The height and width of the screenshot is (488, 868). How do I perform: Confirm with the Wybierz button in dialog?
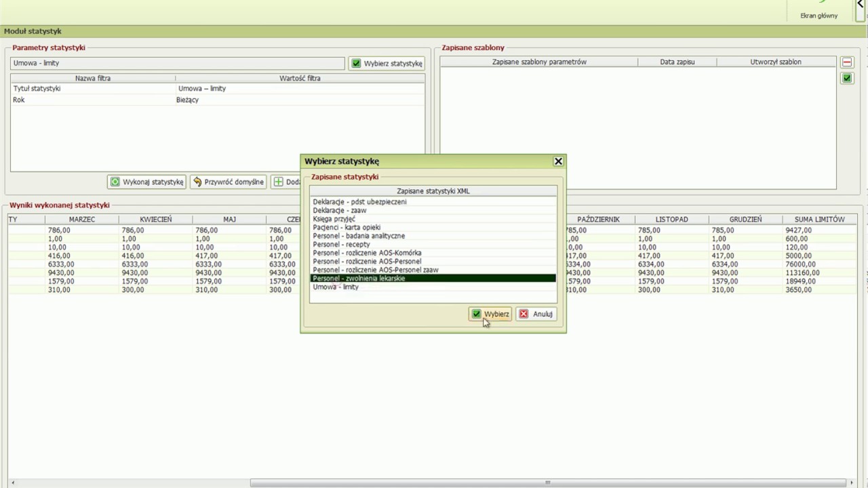pyautogui.click(x=490, y=314)
